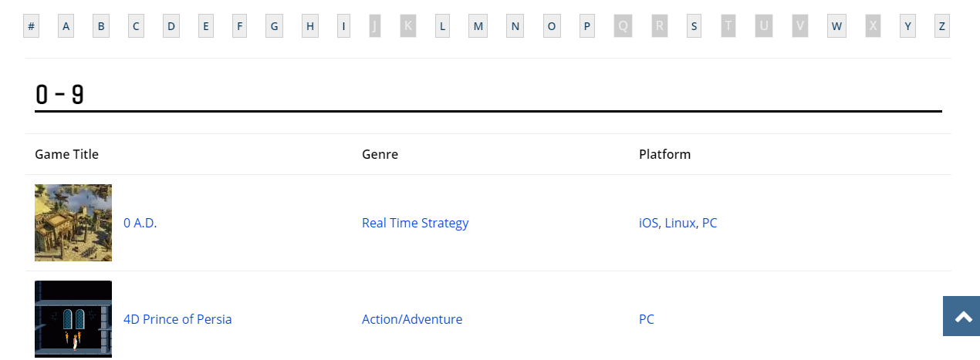
Task: Jump to games starting with A
Action: coord(66,26)
